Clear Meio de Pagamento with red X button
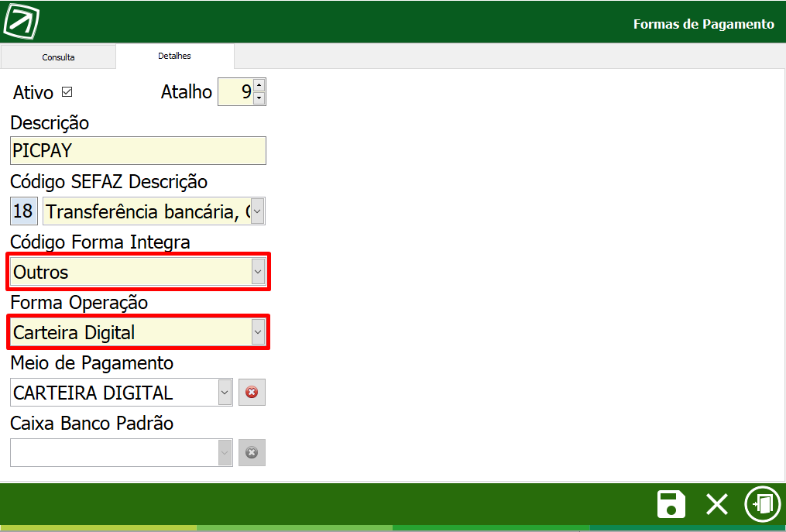This screenshot has height=532, width=786. click(252, 392)
